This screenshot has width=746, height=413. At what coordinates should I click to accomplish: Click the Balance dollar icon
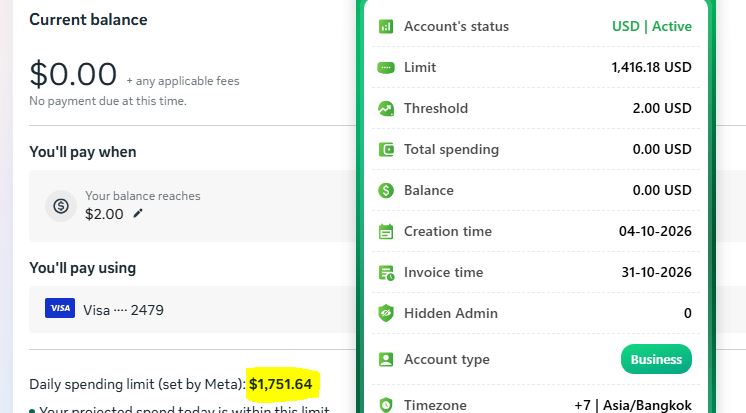point(386,190)
